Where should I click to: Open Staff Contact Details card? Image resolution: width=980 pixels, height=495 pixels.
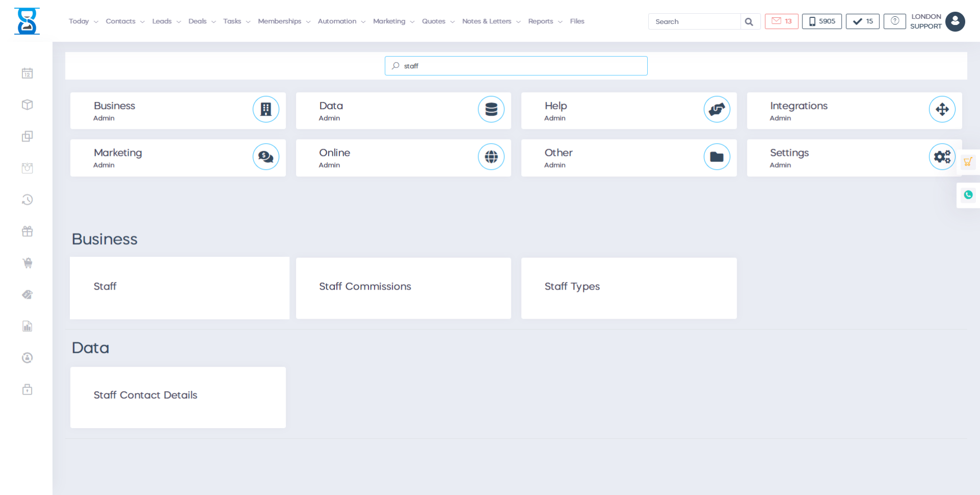(x=178, y=397)
